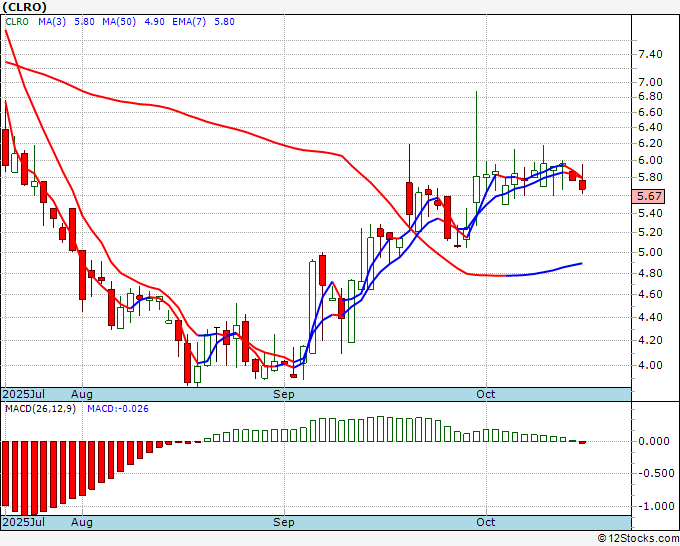Screen dimensions: 680x546
Task: Click the 6.20 price axis label
Action: pos(650,144)
